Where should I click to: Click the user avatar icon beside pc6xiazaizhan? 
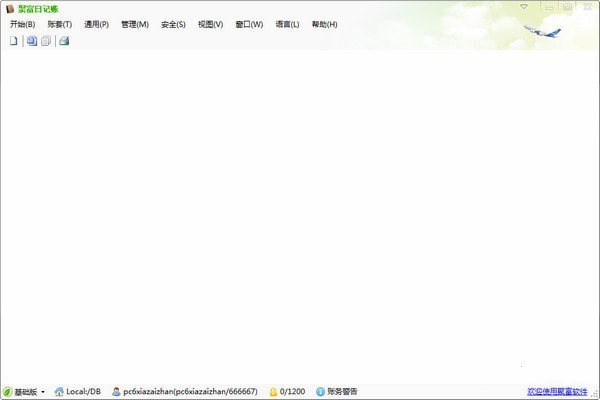click(x=116, y=392)
